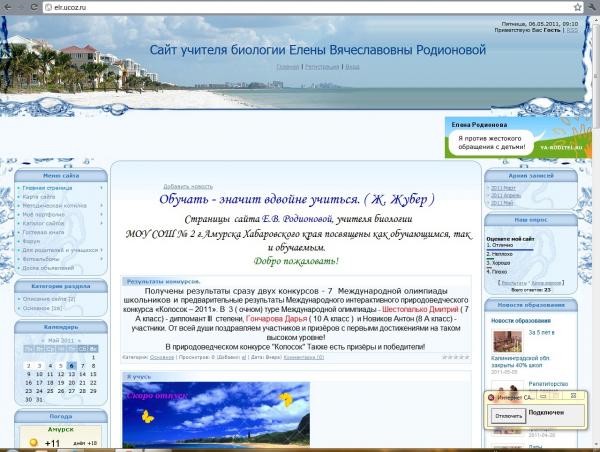Viewport: 600px width, 452px height.
Task: Open the browser wrench settings menu
Action: coord(592,7)
